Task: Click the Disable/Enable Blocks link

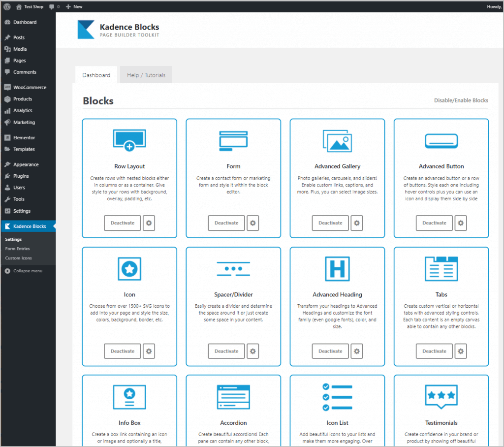Action: point(461,100)
